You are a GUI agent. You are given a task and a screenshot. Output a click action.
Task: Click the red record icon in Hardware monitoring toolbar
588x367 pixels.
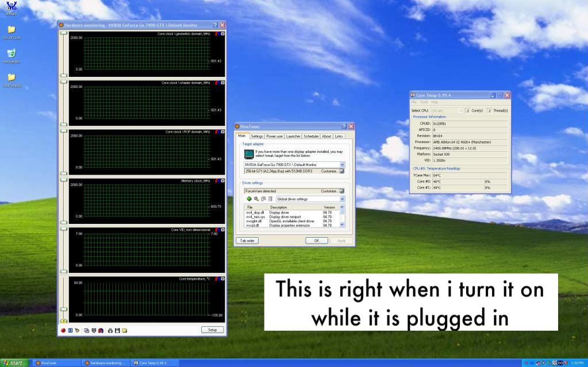pyautogui.click(x=63, y=330)
